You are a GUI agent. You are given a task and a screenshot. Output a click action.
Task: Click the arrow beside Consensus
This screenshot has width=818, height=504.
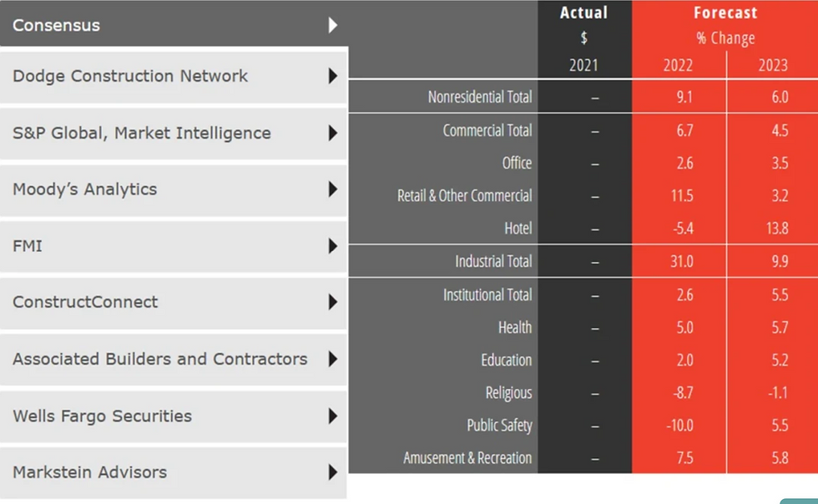pos(333,25)
